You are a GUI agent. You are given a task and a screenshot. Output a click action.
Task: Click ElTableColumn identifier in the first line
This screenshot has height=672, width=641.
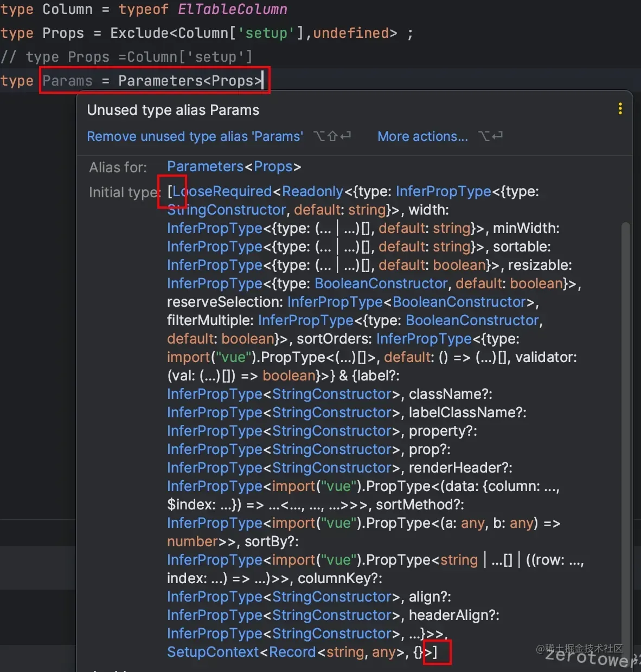pyautogui.click(x=233, y=9)
